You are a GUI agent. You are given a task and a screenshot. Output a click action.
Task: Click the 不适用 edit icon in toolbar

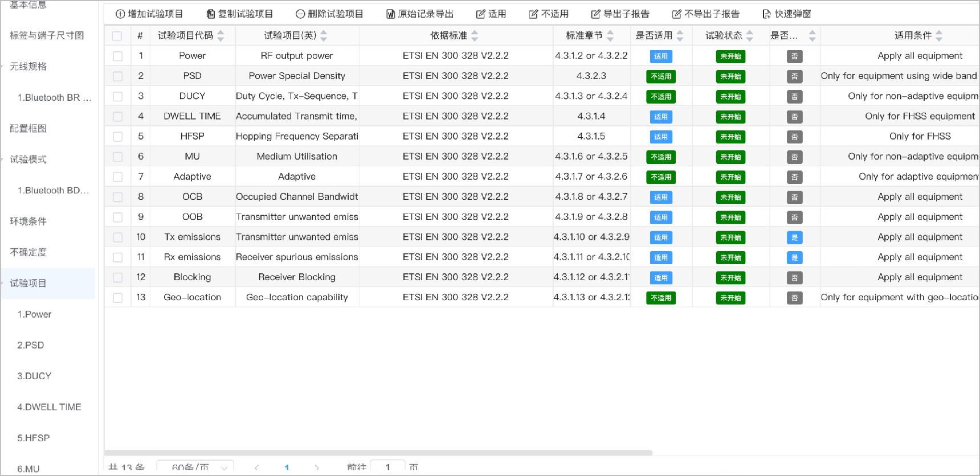coord(533,14)
